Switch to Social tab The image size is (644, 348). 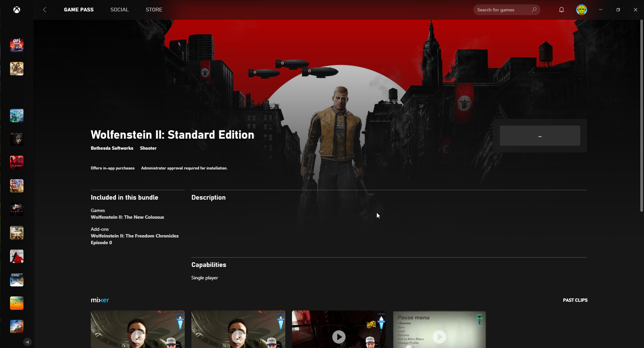(x=120, y=10)
